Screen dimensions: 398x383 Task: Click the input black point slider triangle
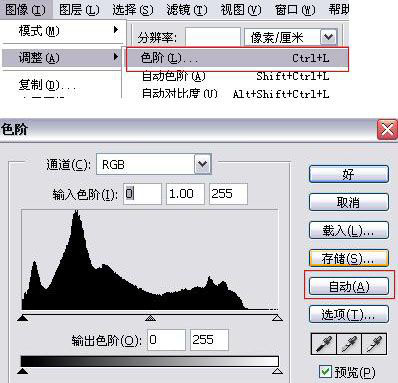(22, 318)
